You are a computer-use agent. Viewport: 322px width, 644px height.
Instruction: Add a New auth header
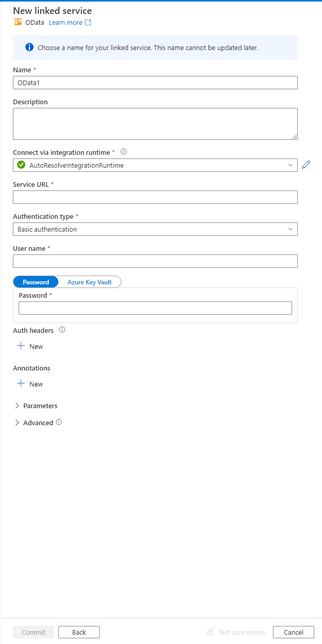tap(30, 346)
